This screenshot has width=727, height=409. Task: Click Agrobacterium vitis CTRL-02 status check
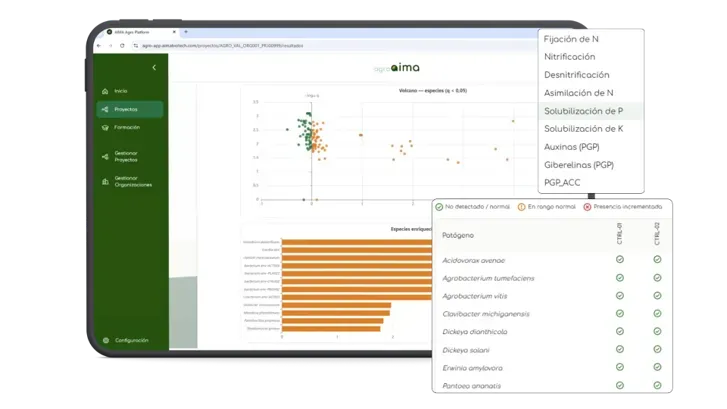[657, 295]
